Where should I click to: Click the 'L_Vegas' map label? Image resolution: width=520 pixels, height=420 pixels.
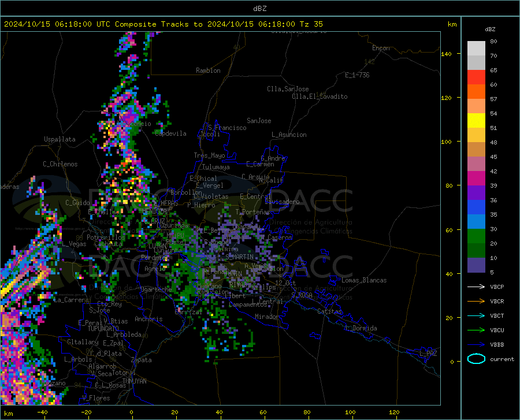click(x=74, y=244)
